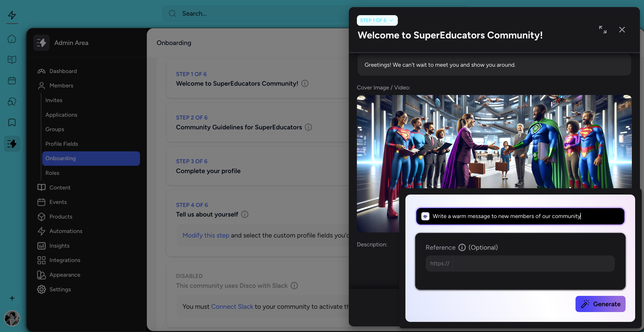Open the open-book icon in left rail
The image size is (644, 332).
point(12,60)
